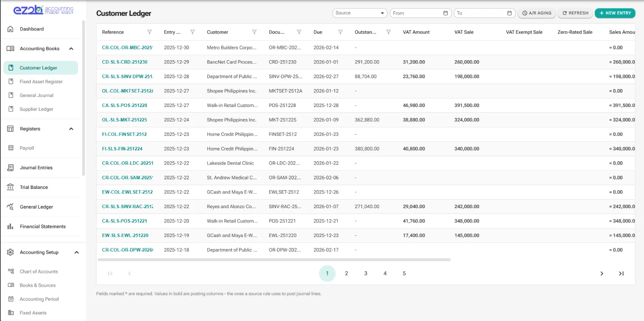
Task: Open the To date calendar icon
Action: 510,13
